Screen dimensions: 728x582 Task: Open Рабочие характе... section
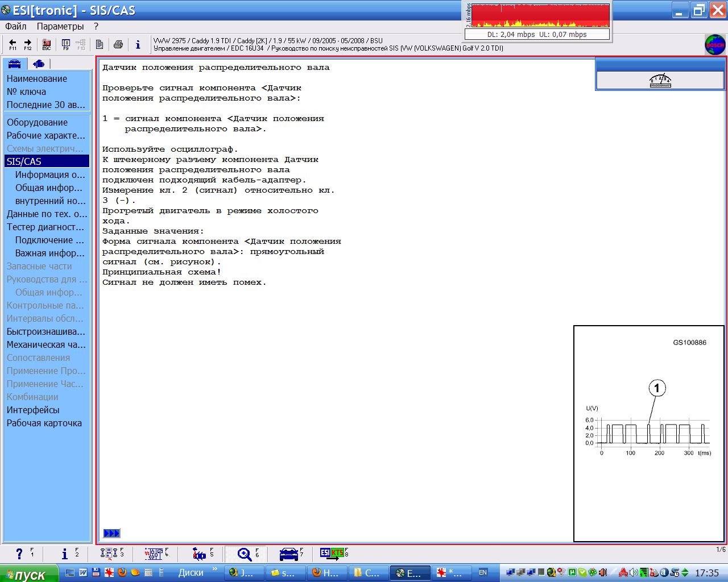(47, 135)
